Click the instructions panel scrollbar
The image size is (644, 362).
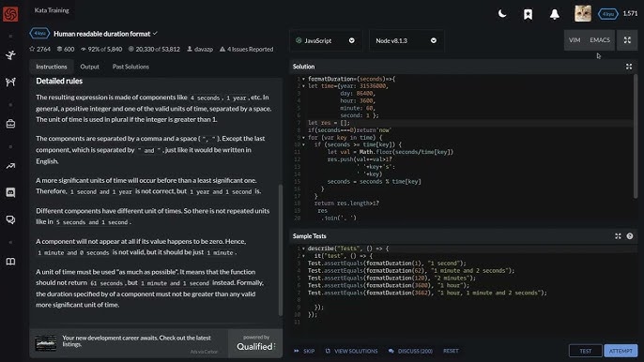[281, 249]
